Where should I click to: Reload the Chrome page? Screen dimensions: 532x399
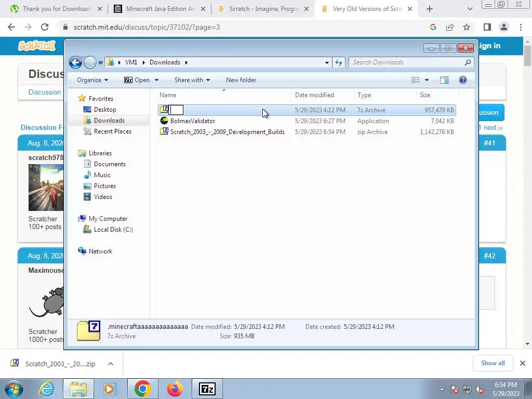click(45, 27)
